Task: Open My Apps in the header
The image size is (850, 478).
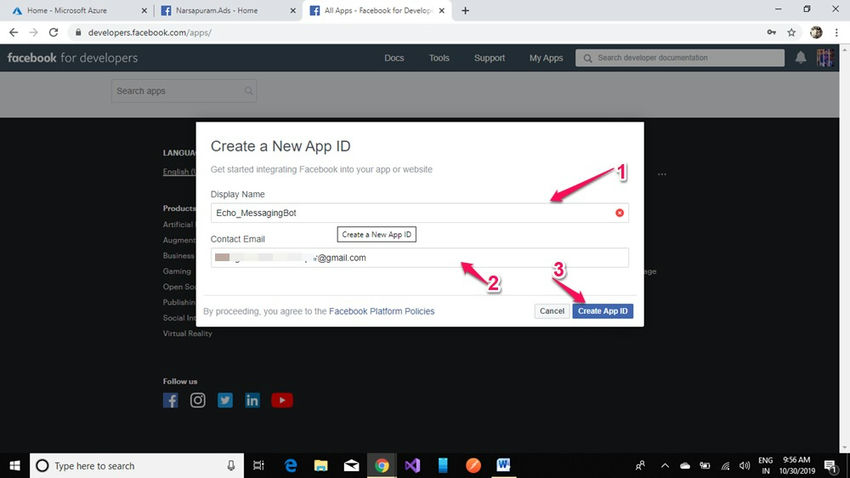Action: click(x=546, y=58)
